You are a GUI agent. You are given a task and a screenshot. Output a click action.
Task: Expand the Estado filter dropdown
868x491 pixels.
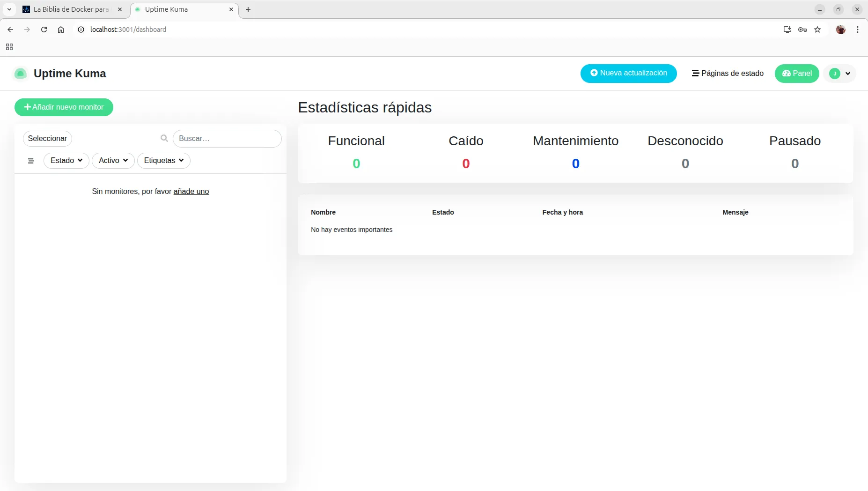coord(66,161)
